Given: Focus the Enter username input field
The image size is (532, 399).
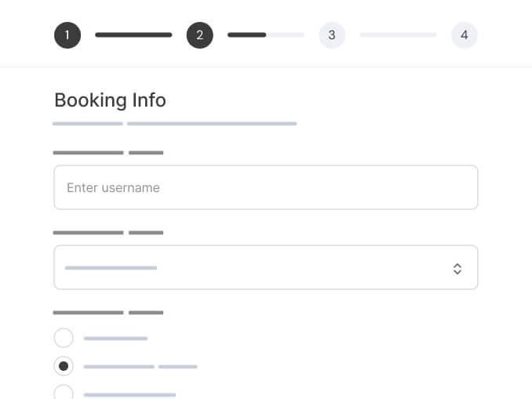Looking at the screenshot, I should click(x=265, y=187).
